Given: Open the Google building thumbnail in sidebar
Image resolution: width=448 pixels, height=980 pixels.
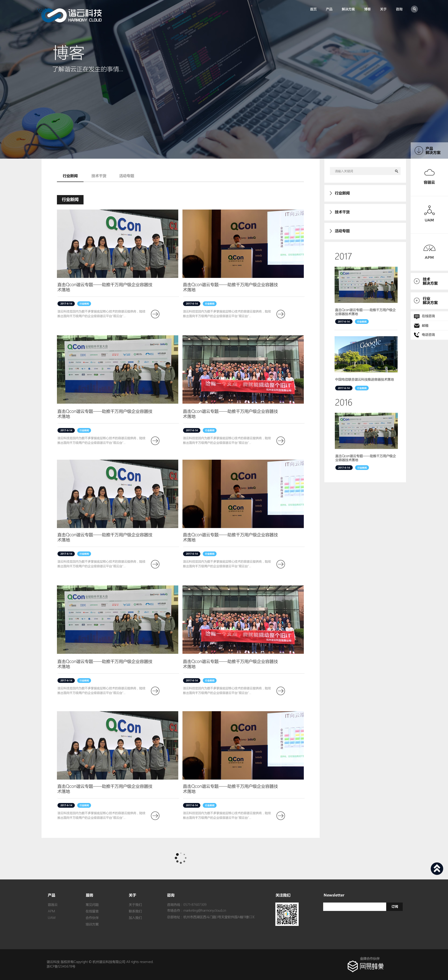Looking at the screenshot, I should (x=366, y=354).
